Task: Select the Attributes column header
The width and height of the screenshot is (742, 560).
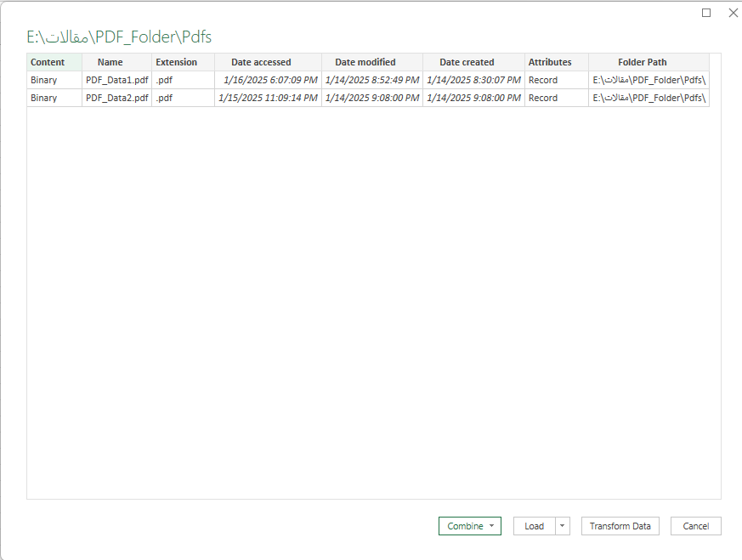Action: click(x=557, y=62)
